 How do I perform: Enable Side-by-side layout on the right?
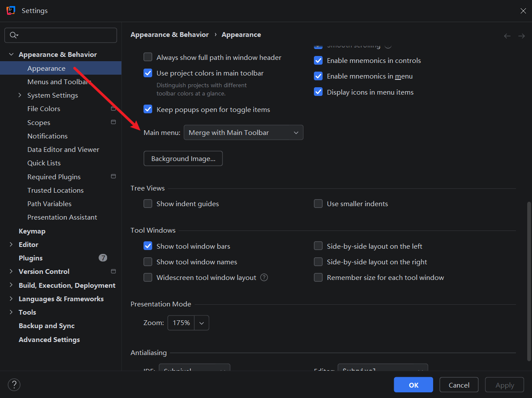click(318, 262)
